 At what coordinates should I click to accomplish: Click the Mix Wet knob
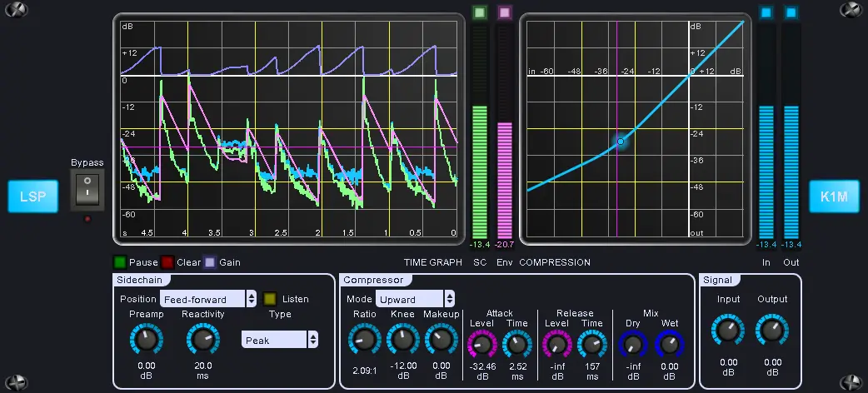pos(669,344)
